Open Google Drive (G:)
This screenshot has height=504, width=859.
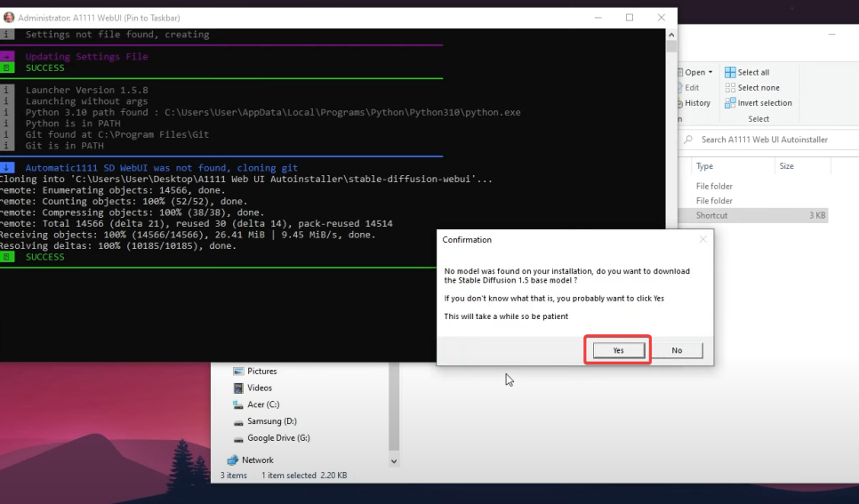(278, 437)
